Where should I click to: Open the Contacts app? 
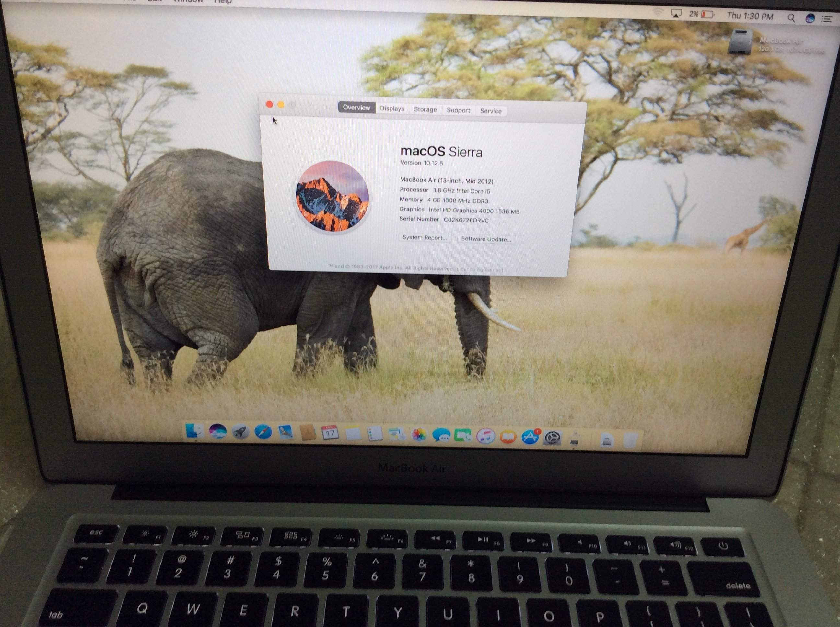308,433
